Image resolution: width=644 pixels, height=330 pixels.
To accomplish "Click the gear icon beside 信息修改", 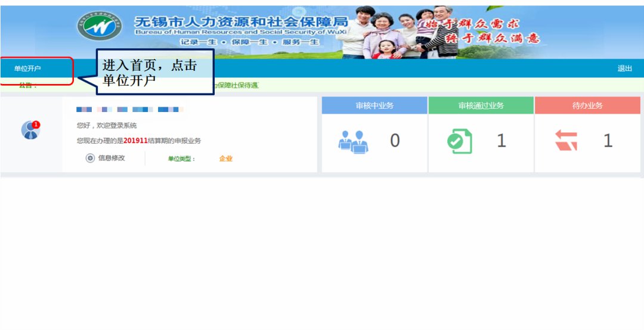I will 91,158.
